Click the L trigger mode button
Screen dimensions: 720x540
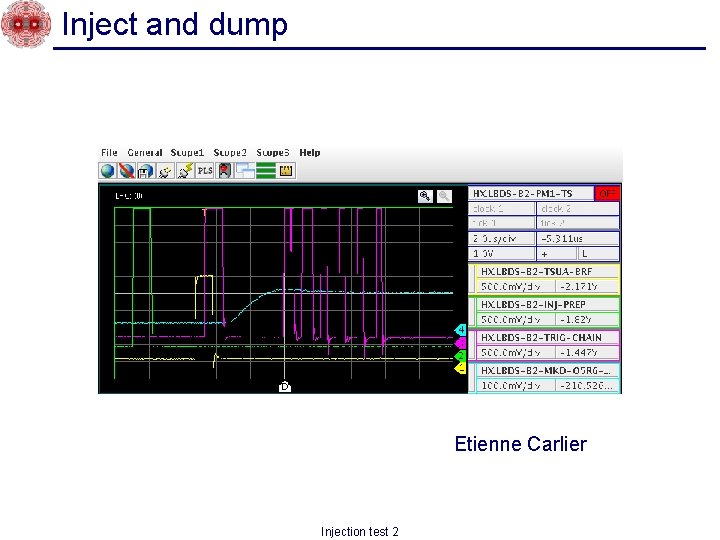(598, 253)
